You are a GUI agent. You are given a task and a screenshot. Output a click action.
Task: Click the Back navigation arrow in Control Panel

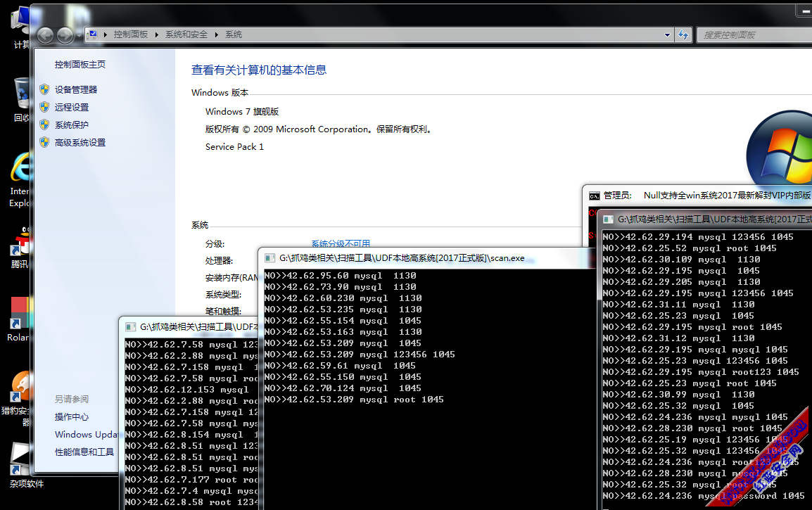(x=46, y=35)
